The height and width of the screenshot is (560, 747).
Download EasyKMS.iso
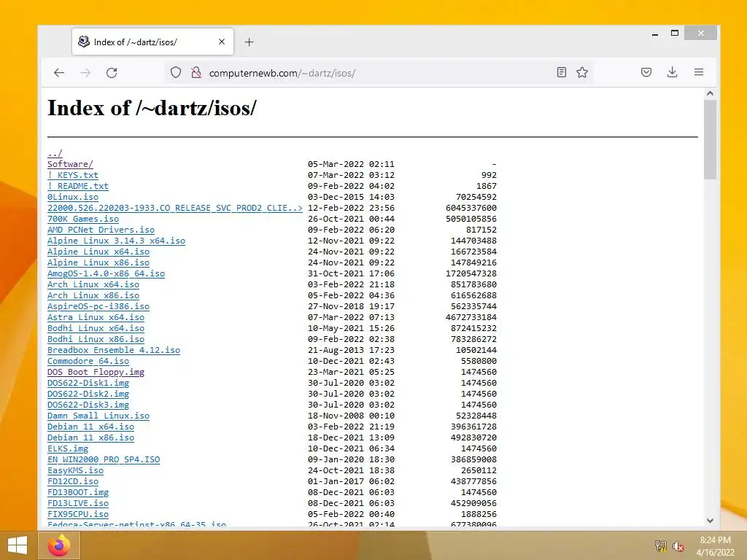75,471
